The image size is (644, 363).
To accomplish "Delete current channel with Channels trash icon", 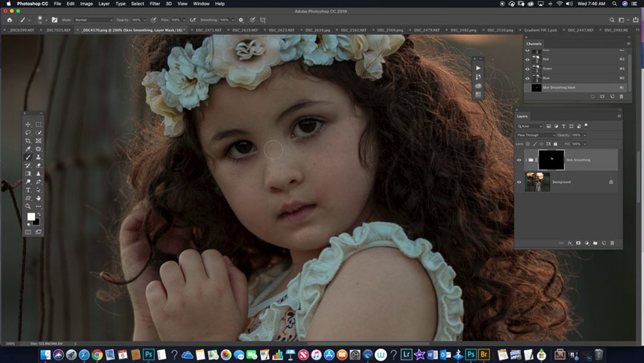I will pos(621,97).
